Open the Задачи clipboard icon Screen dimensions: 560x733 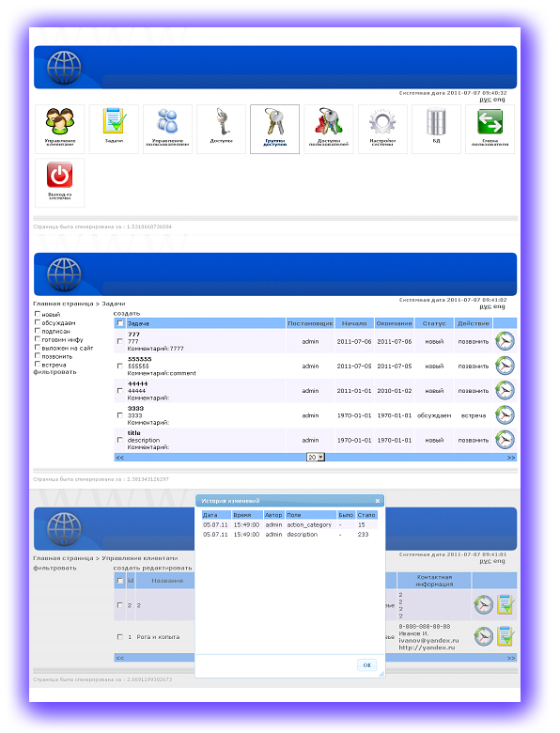(x=114, y=129)
